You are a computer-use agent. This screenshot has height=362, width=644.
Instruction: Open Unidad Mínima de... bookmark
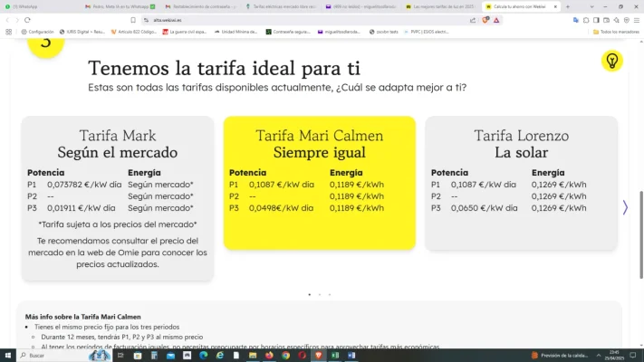[235, 32]
